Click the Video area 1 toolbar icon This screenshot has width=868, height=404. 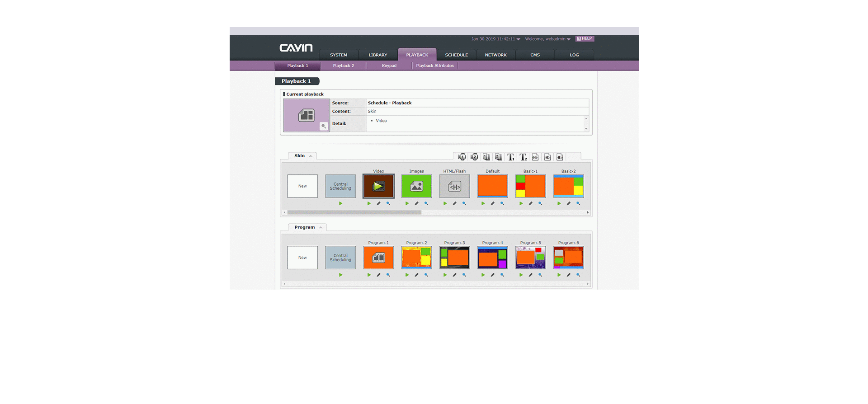[462, 157]
